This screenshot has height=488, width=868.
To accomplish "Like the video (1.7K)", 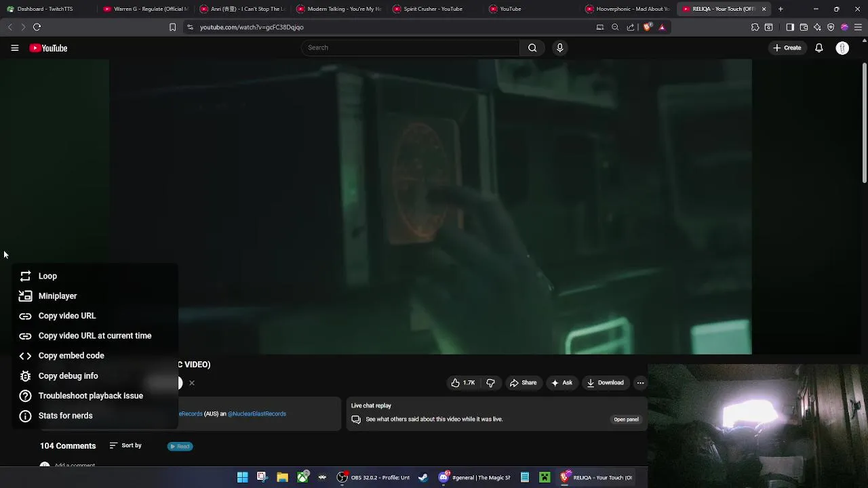I will coord(463,383).
